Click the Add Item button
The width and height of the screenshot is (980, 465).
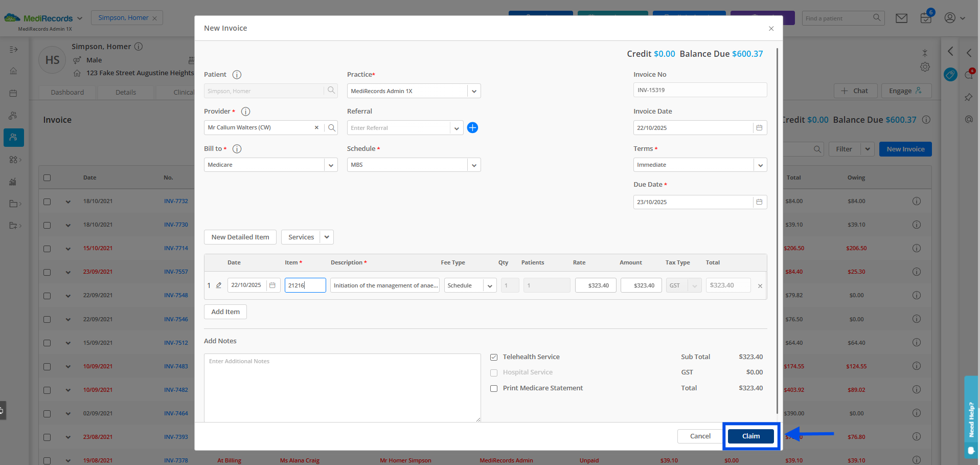(x=225, y=312)
